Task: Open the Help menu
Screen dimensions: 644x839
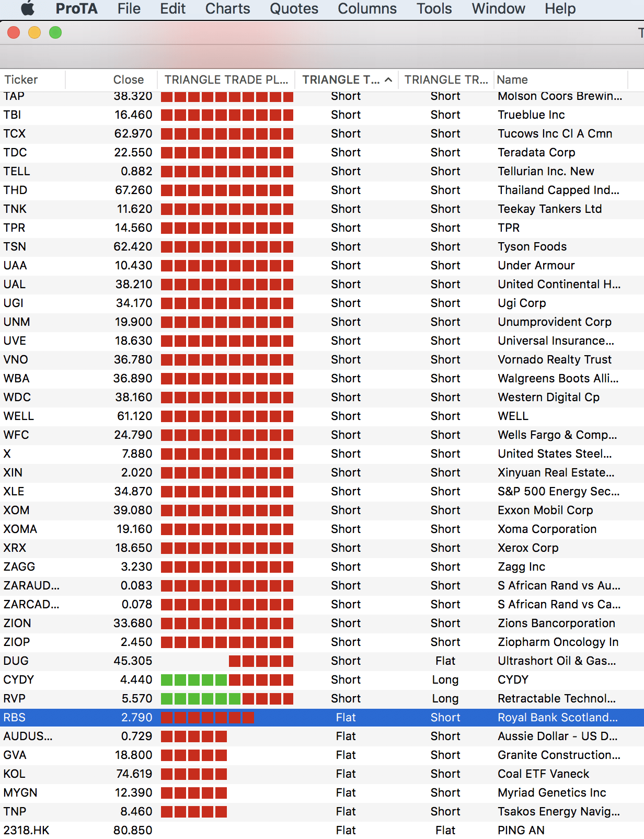Action: tap(560, 8)
